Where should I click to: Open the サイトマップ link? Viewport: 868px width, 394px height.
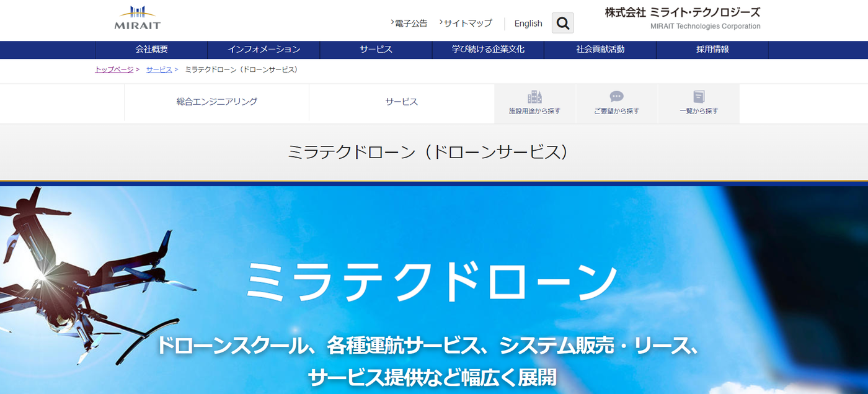pyautogui.click(x=467, y=23)
